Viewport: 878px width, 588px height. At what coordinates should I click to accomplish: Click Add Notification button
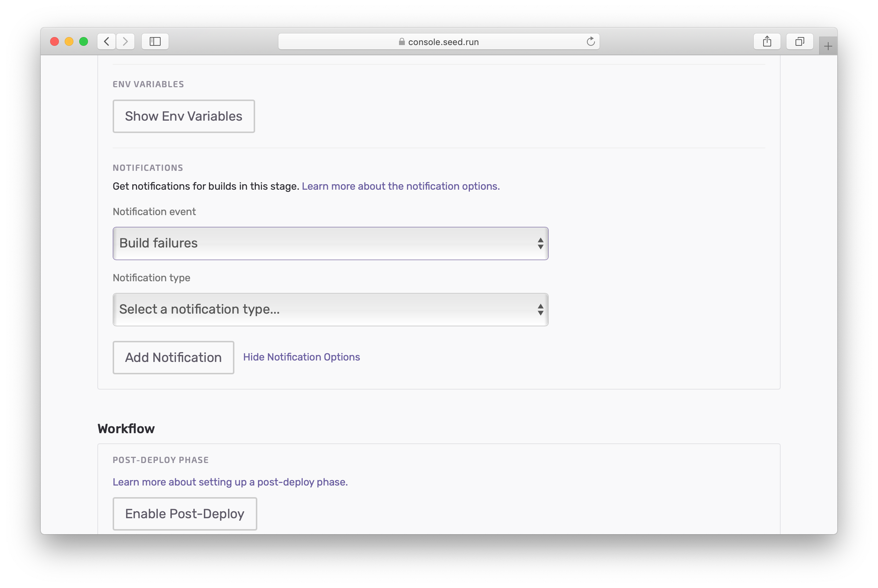click(x=173, y=358)
